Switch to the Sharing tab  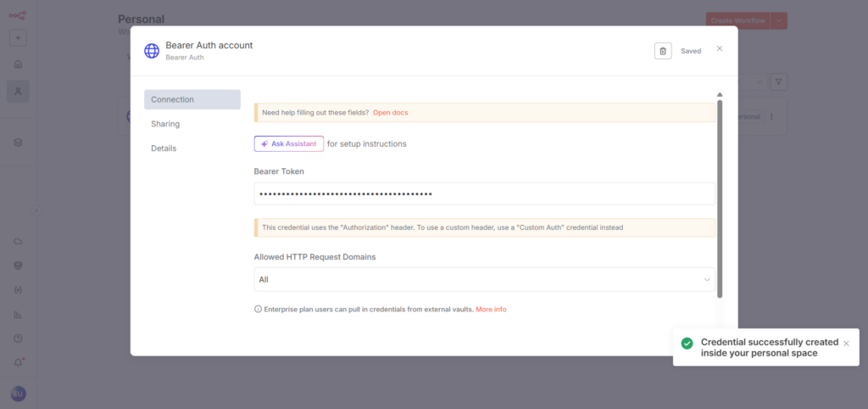coord(165,124)
